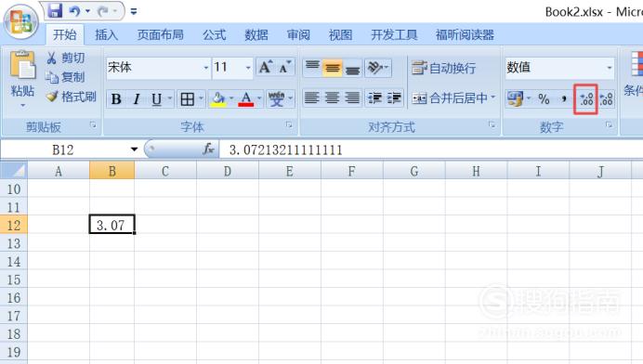The image size is (643, 364).
Task: Apply the yellow fill color bucket
Action: click(x=218, y=98)
